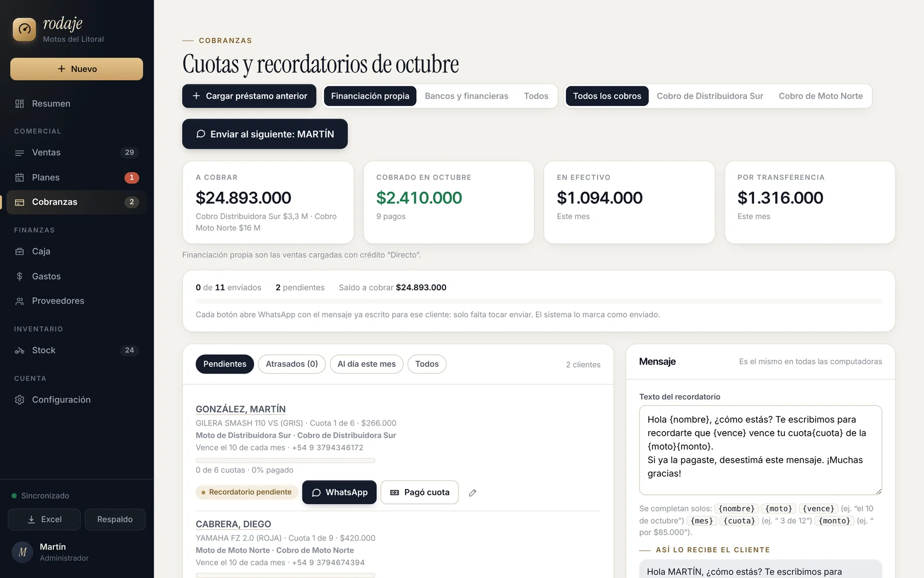This screenshot has height=578, width=924.
Task: Show Pendientes clients tab
Action: coord(225,364)
